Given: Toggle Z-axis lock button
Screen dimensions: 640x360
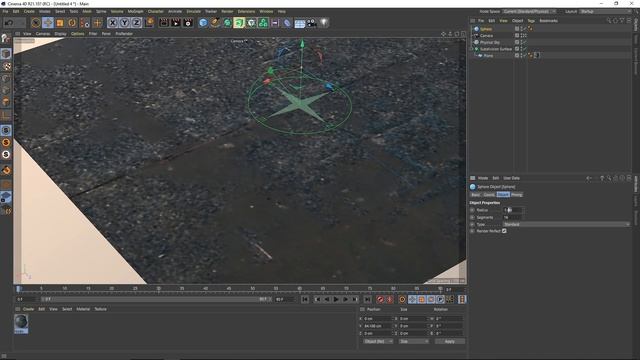Looking at the screenshot, I should (136, 23).
